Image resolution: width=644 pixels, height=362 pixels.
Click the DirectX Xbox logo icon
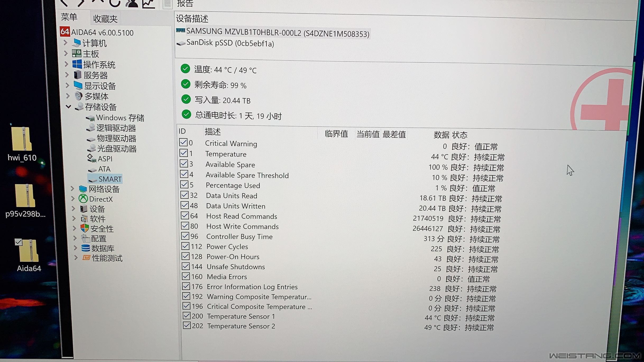click(x=83, y=199)
